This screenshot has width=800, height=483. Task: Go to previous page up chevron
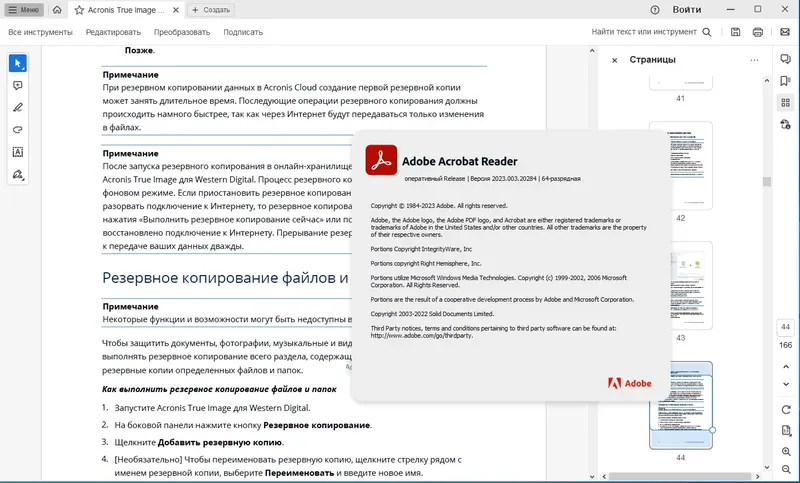click(786, 367)
